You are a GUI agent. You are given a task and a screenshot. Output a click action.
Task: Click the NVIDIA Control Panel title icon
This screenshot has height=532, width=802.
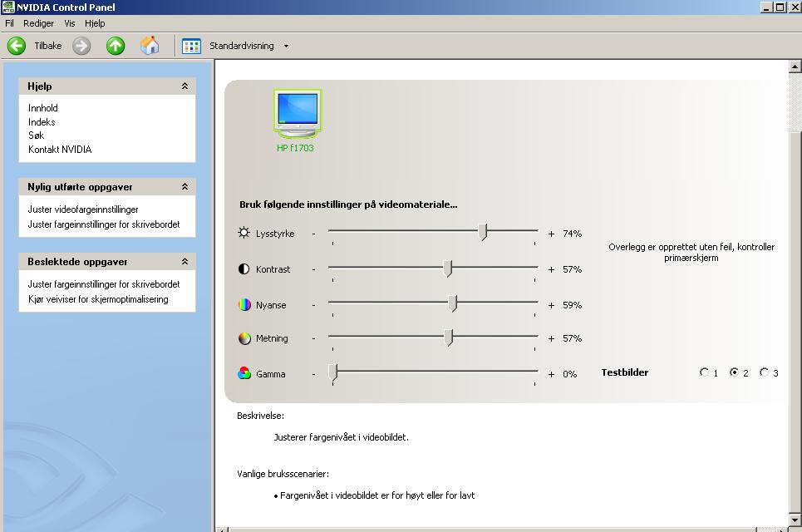click(x=8, y=7)
